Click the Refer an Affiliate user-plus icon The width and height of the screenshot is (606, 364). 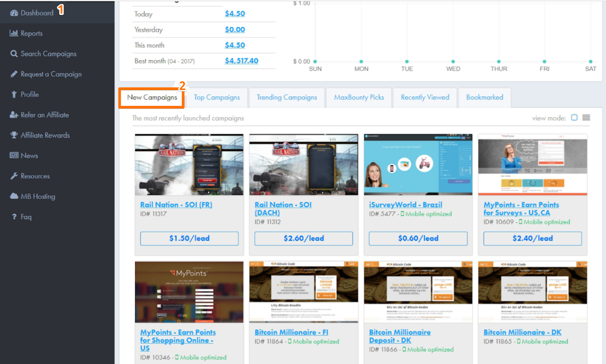[x=14, y=115]
